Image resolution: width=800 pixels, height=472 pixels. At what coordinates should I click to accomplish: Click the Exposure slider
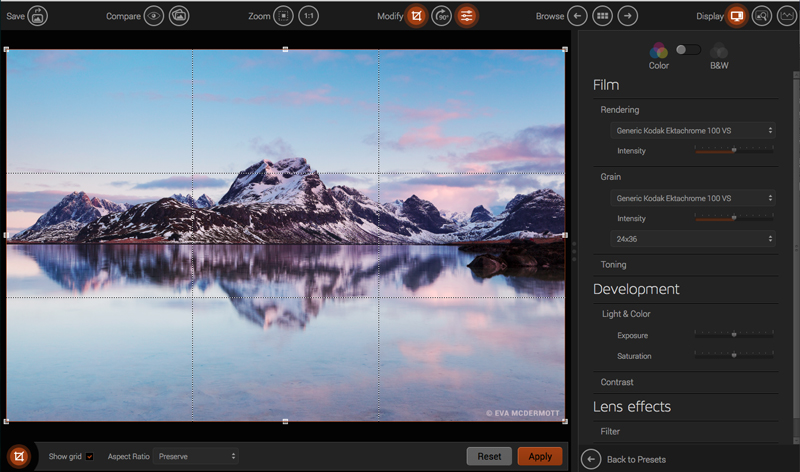coord(734,335)
